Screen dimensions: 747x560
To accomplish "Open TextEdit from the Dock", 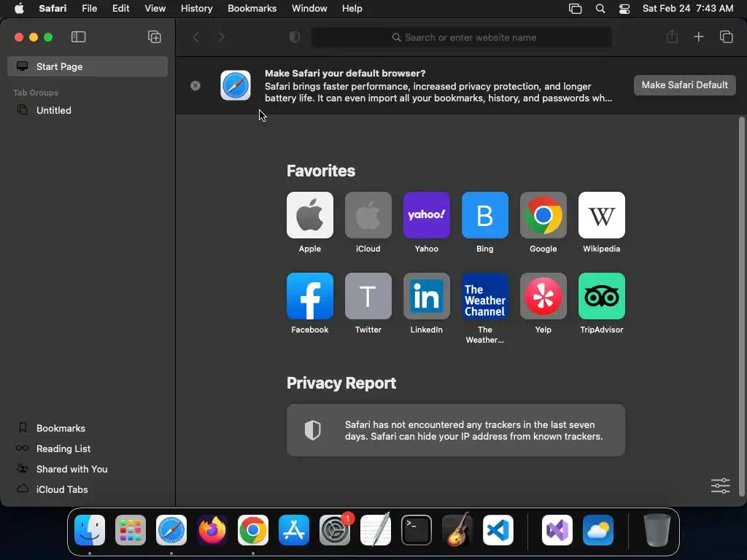I will pyautogui.click(x=376, y=530).
